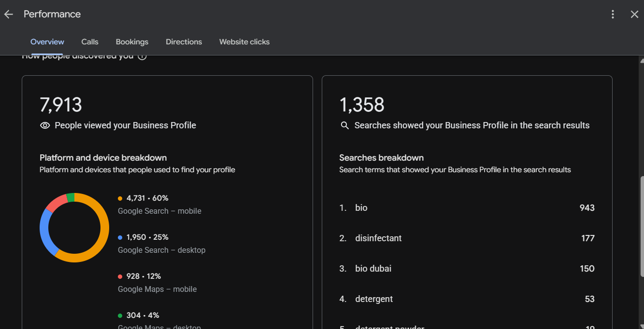Screen dimensions: 644x329
Task: Click "Platform and devices that people used" description
Action: tap(137, 170)
